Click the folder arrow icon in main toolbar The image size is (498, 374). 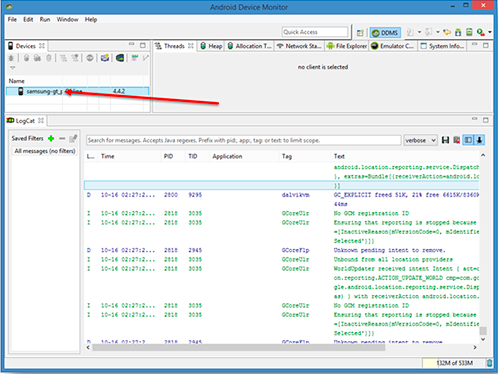pos(447,32)
